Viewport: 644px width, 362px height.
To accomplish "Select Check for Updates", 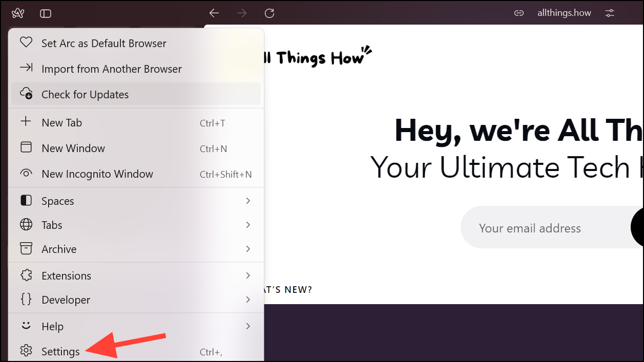I will [136, 94].
